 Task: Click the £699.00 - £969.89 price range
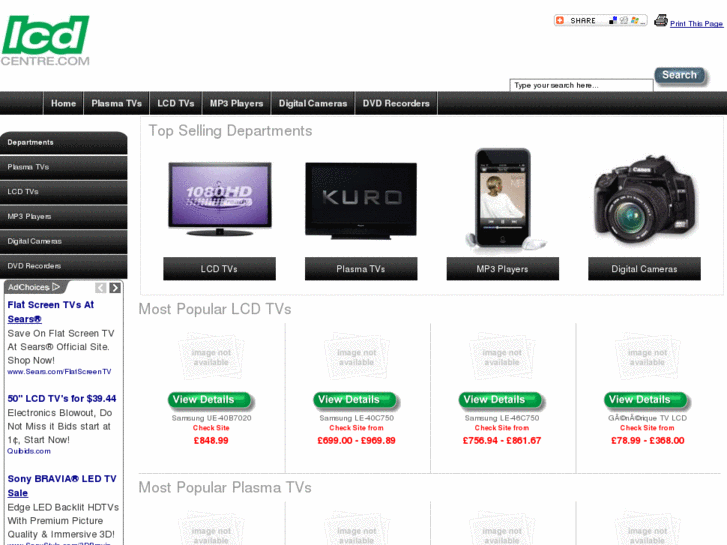356,441
